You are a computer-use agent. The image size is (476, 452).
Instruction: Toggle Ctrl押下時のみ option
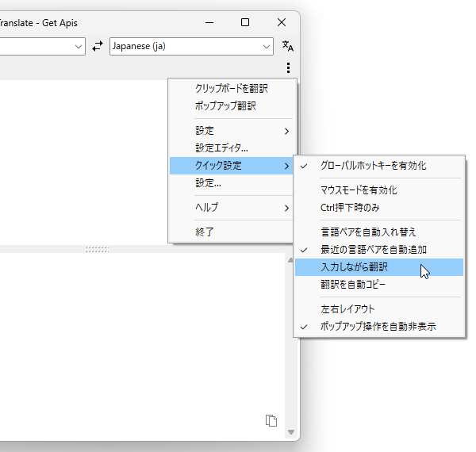click(x=379, y=208)
